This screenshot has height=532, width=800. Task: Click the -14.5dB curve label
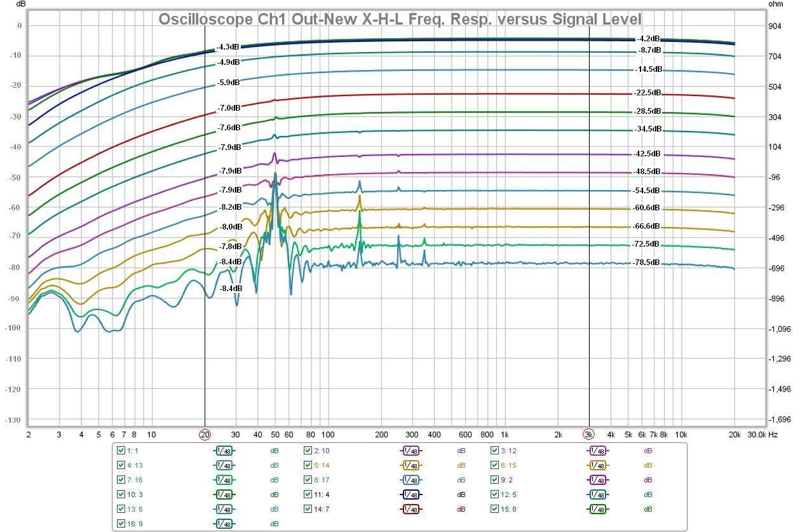[649, 69]
